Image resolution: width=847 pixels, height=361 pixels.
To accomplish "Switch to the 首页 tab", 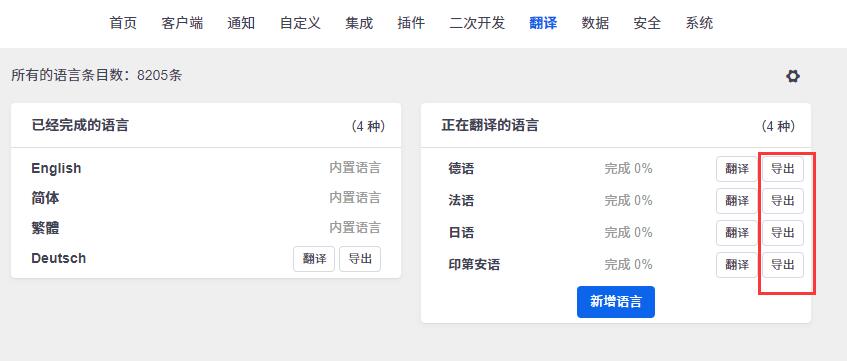I will click(123, 23).
